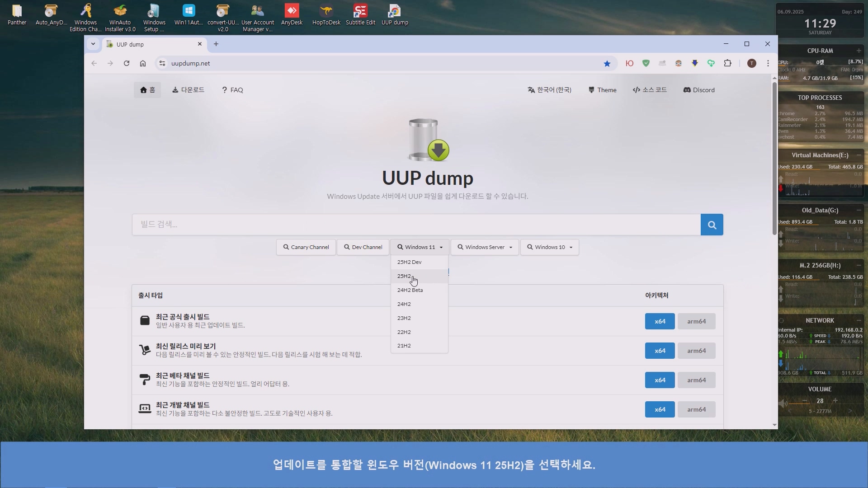Select 25H2 from the Windows 11 list

click(420, 276)
